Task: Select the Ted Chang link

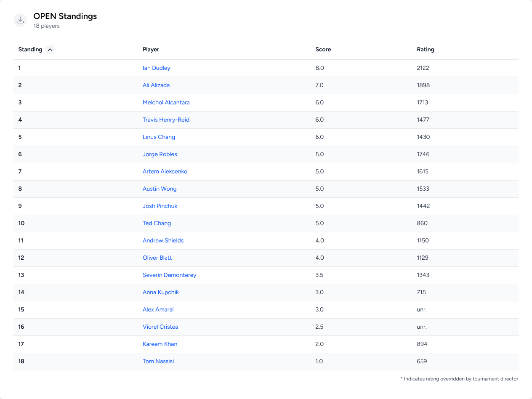Action: tap(157, 223)
